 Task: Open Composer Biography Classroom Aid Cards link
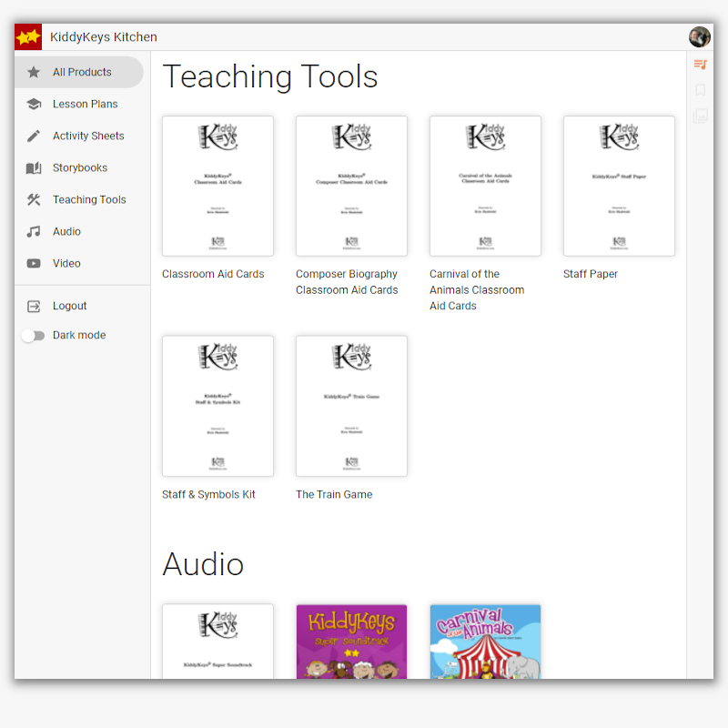point(347,282)
